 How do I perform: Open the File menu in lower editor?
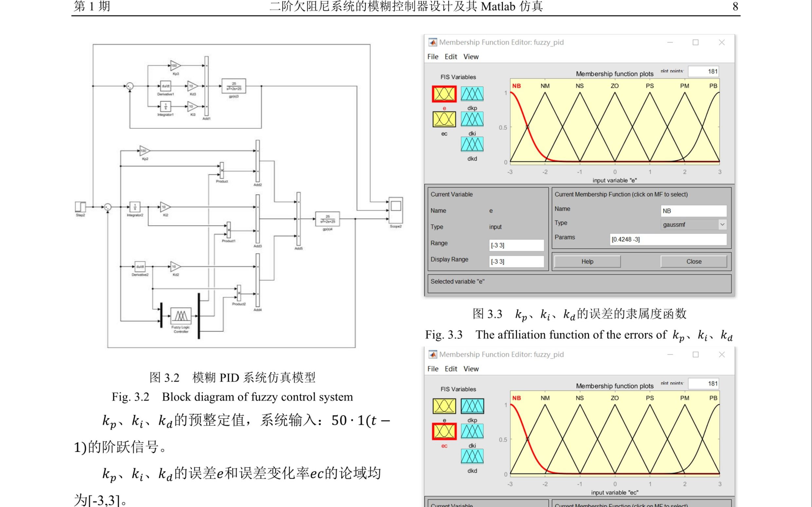(x=432, y=369)
